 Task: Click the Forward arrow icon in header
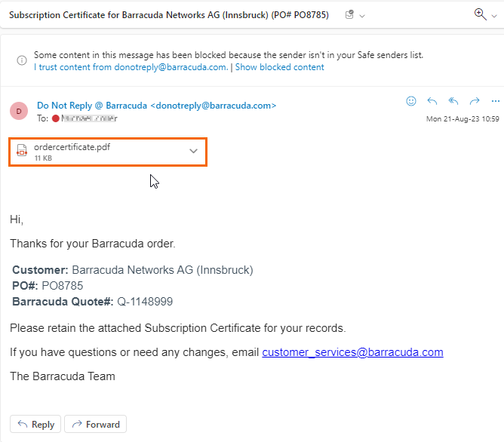[x=475, y=101]
